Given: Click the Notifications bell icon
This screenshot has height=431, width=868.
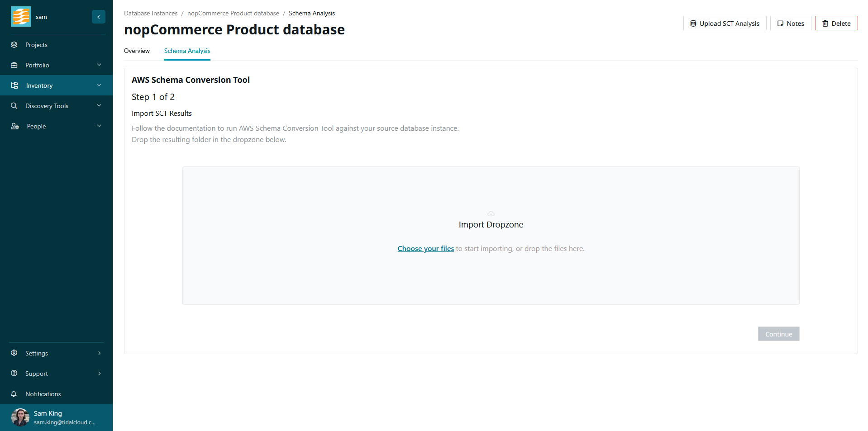Looking at the screenshot, I should point(14,394).
